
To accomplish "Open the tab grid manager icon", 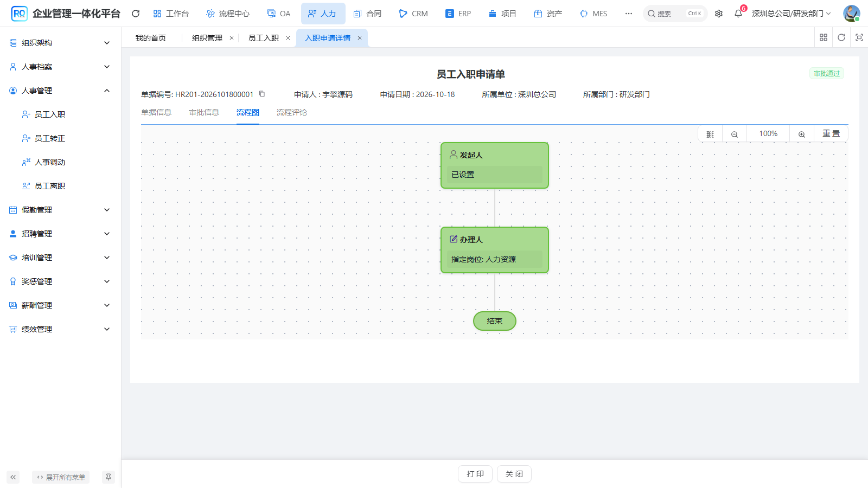I will click(x=824, y=37).
